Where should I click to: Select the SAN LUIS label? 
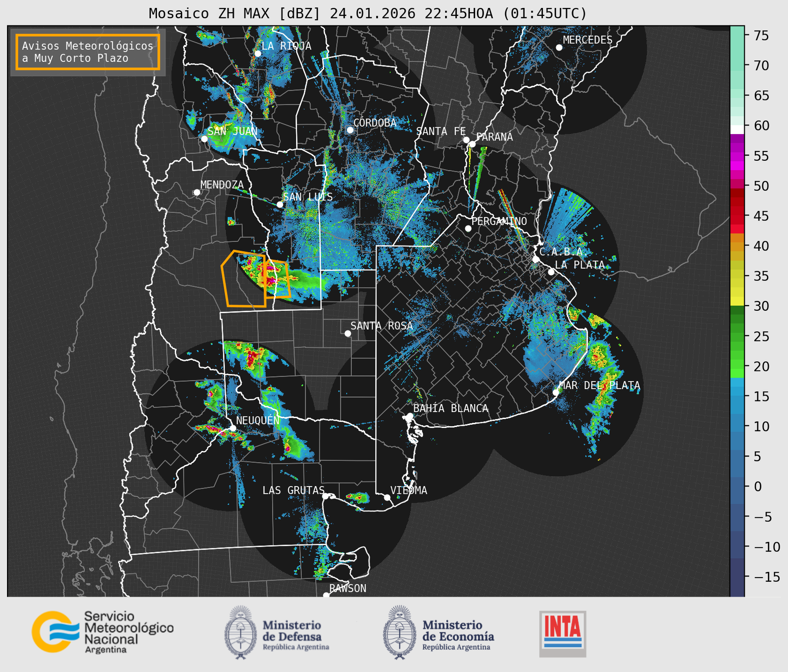[308, 197]
